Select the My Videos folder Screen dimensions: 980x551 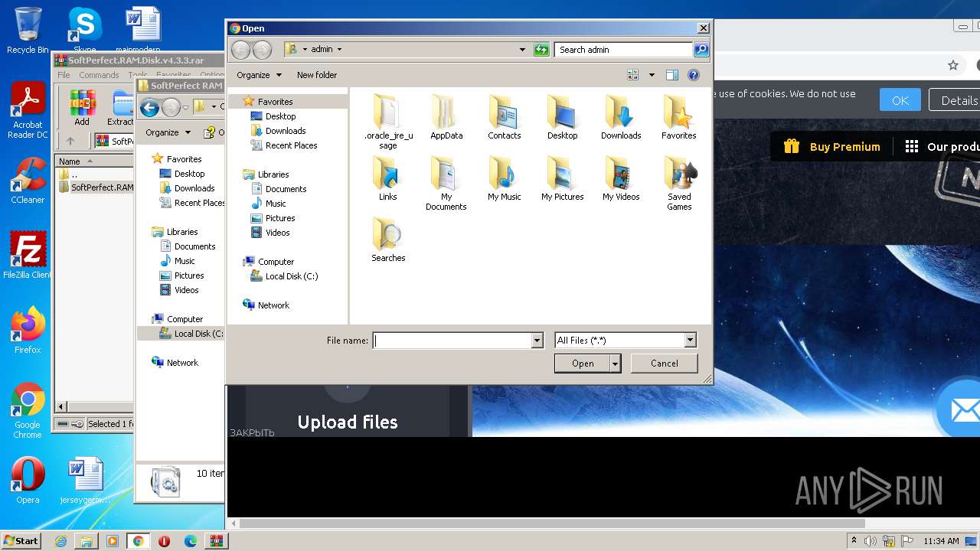[620, 178]
